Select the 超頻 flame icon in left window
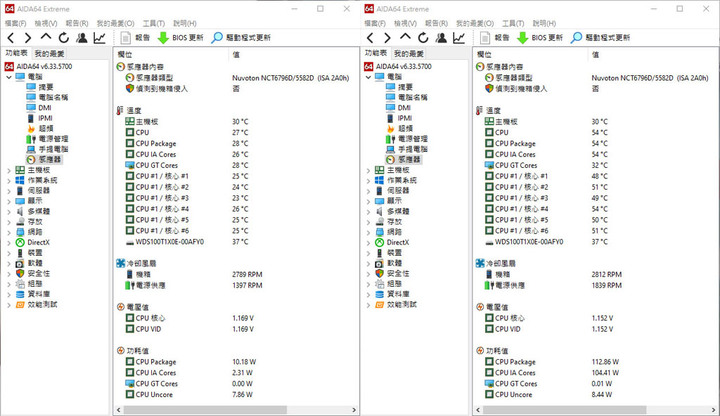The width and height of the screenshot is (720, 416). (x=31, y=129)
